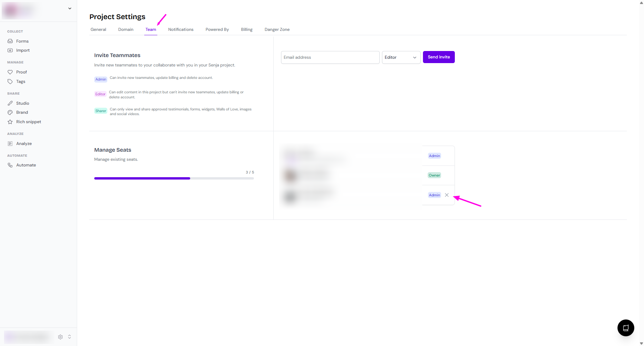
Task: Open Rich snippet via star icon
Action: pos(10,122)
